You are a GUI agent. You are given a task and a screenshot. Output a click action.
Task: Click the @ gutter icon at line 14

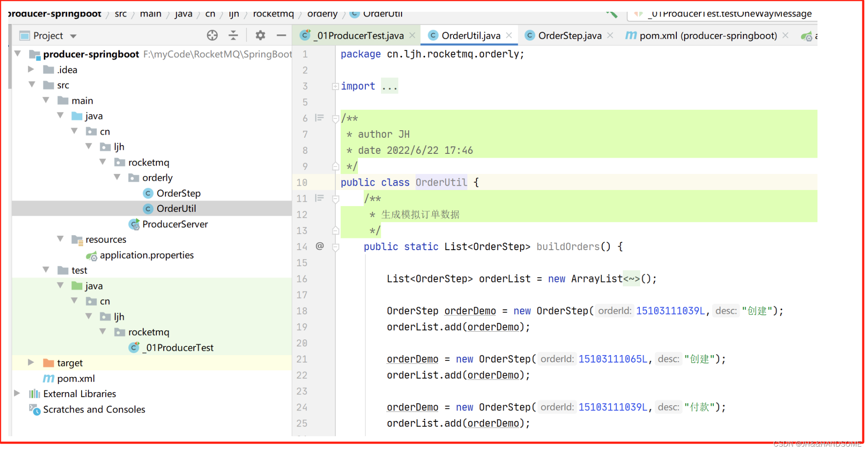(320, 246)
